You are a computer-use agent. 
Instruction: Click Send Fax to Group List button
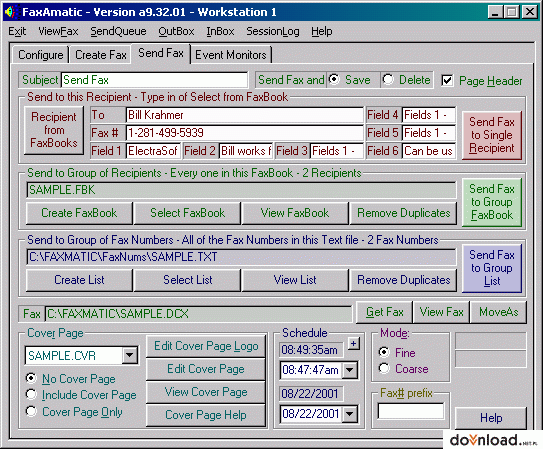492,268
